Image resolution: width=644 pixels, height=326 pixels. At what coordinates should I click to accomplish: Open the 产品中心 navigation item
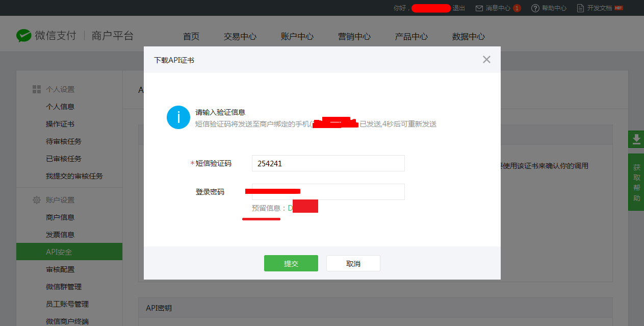pos(411,36)
